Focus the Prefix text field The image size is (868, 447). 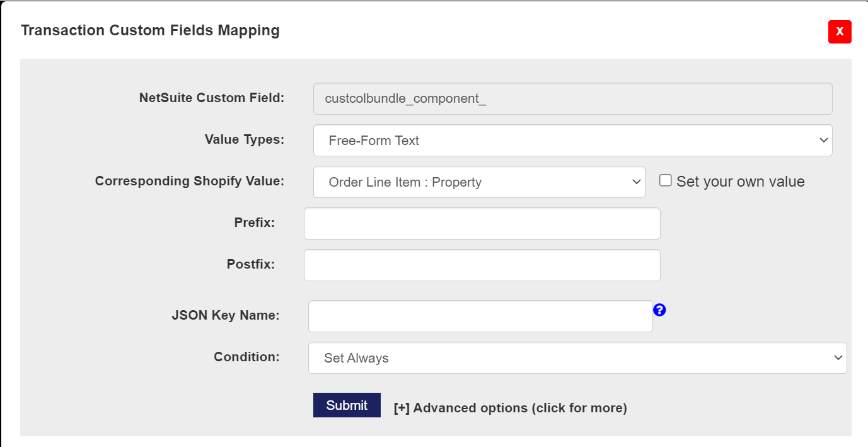click(x=482, y=224)
